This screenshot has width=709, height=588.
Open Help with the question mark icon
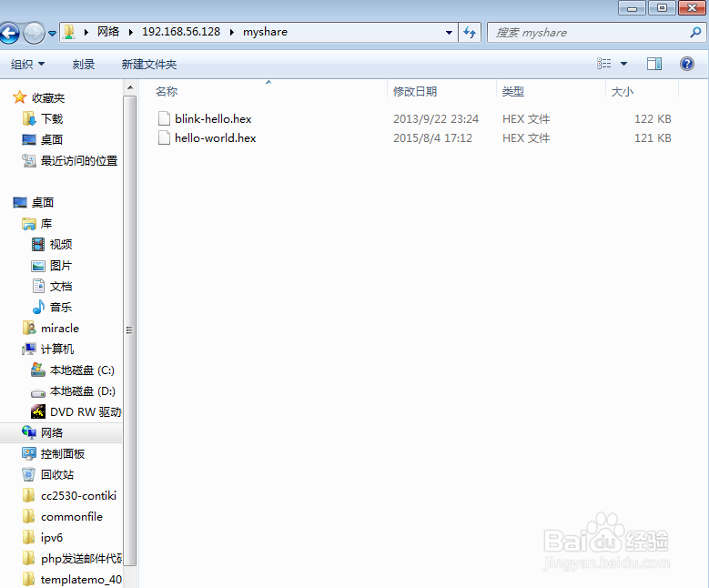click(x=687, y=64)
